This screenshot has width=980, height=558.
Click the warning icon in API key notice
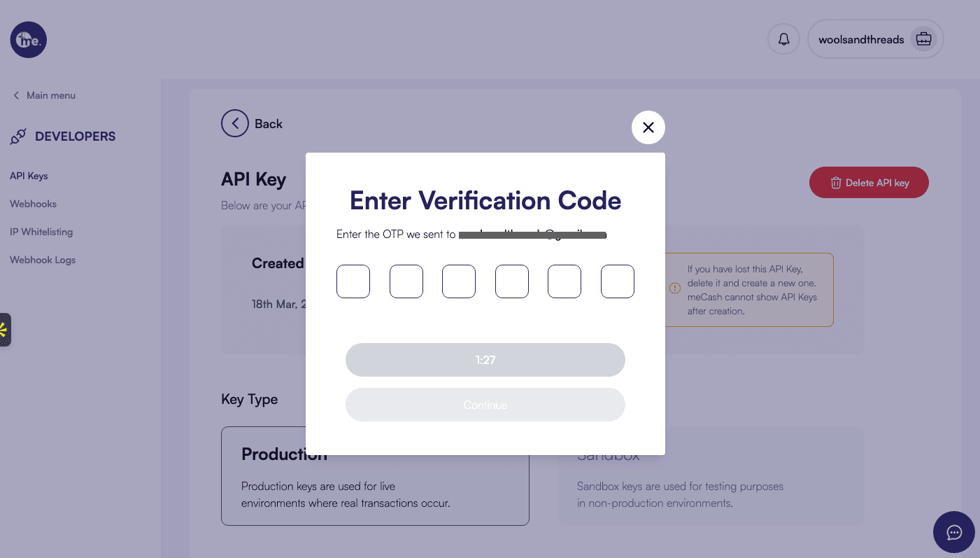pyautogui.click(x=675, y=288)
